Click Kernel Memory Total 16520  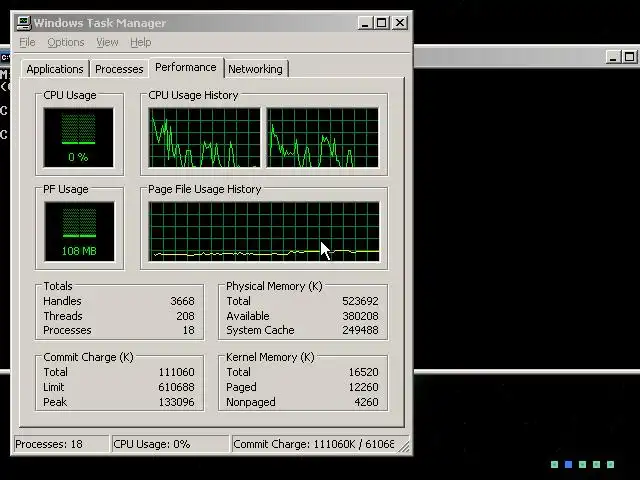tap(363, 372)
